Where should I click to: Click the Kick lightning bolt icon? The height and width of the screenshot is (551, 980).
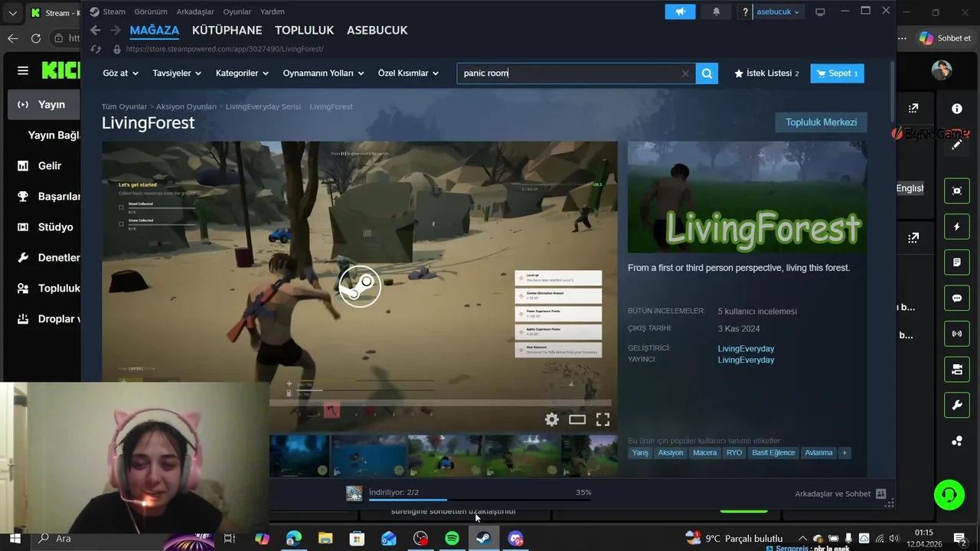957,227
